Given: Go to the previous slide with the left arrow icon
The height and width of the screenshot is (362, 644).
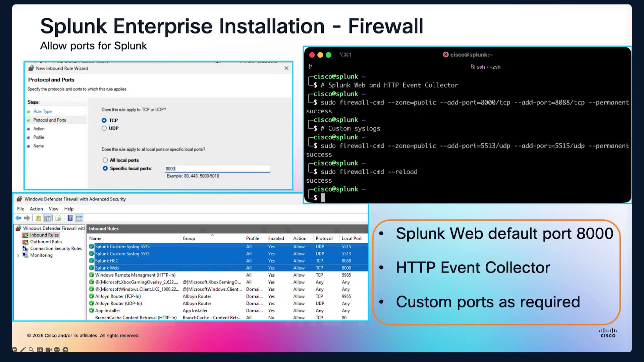Looking at the screenshot, I should click(14, 350).
